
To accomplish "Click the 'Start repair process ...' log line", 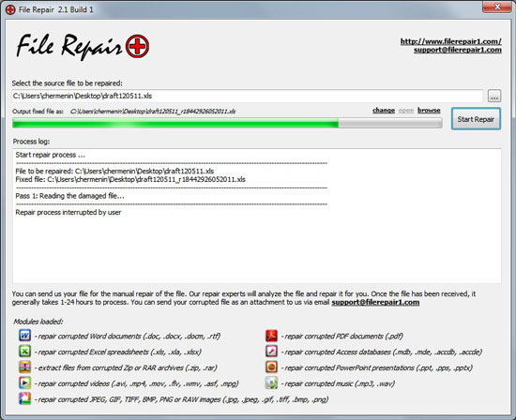I will tap(50, 155).
